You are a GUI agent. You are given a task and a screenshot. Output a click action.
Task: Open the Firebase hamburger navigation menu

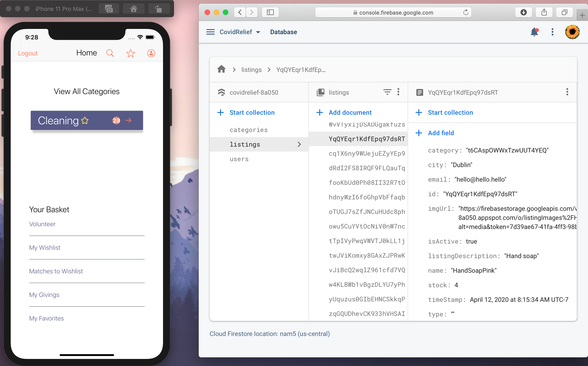[x=210, y=32]
